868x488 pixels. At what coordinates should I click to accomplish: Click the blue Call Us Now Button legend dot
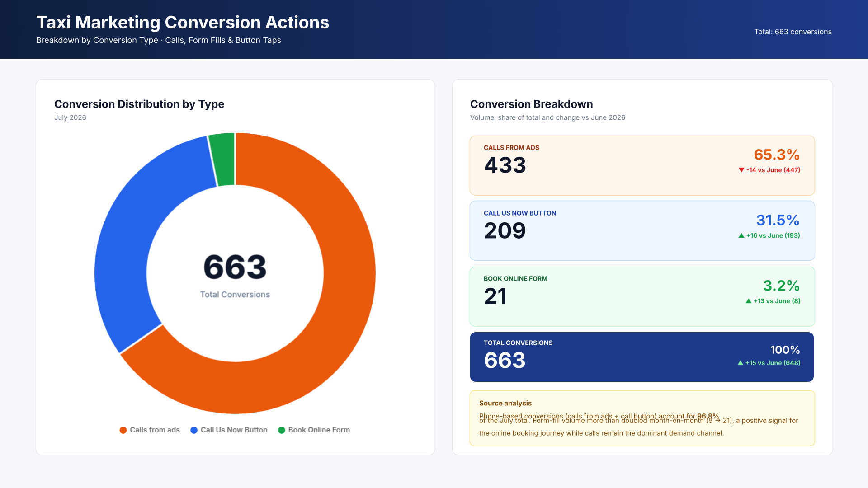(194, 430)
